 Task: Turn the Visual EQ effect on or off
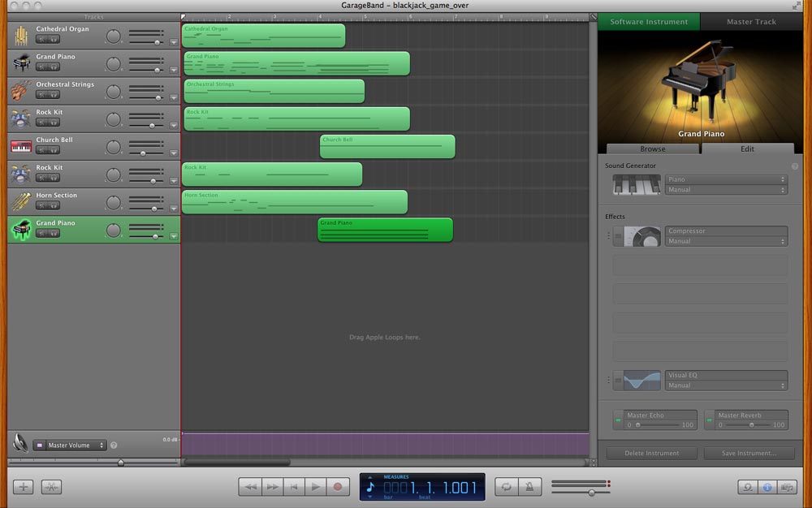click(618, 381)
